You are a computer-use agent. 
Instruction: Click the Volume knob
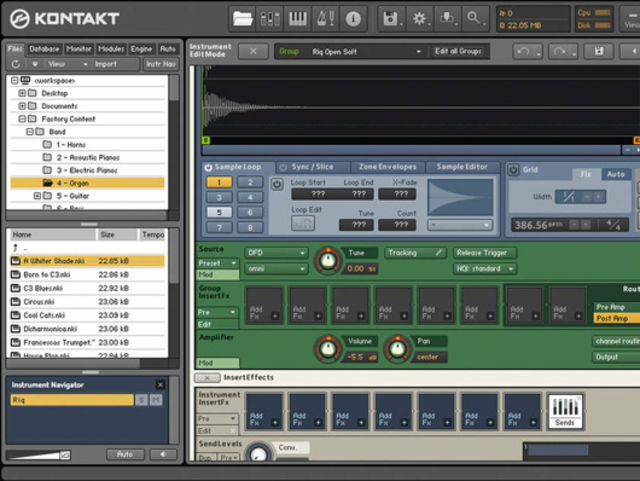[x=328, y=348]
